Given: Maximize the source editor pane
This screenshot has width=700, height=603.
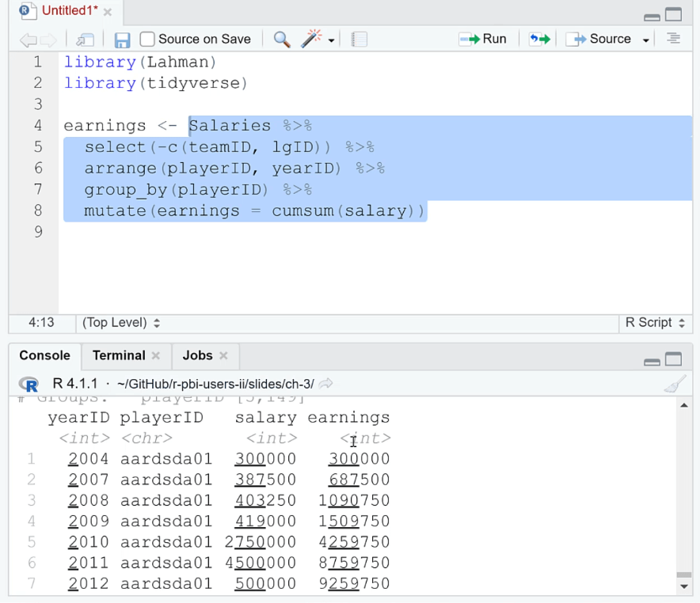Looking at the screenshot, I should [674, 14].
